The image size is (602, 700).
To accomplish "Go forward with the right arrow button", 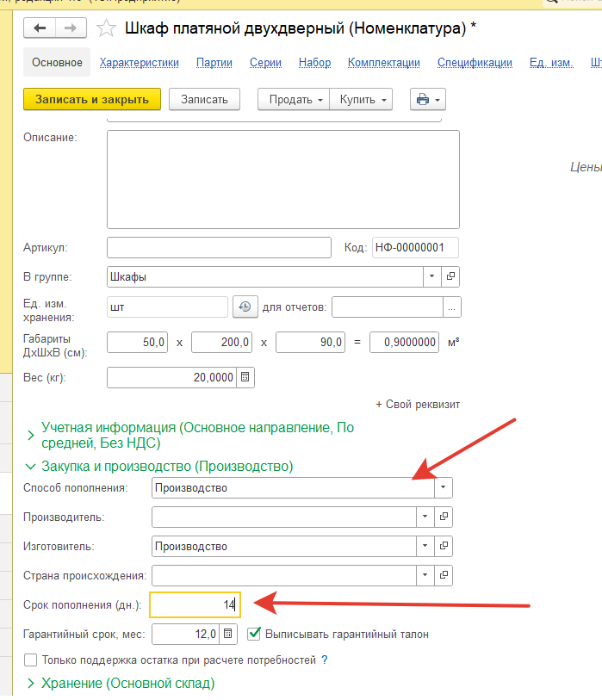I will point(71,28).
